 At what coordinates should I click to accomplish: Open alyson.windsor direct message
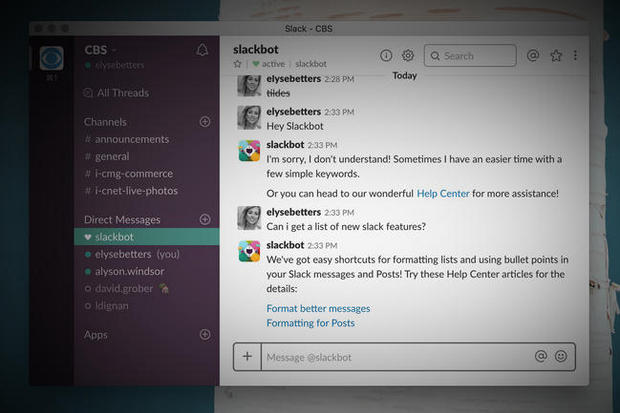coord(125,271)
